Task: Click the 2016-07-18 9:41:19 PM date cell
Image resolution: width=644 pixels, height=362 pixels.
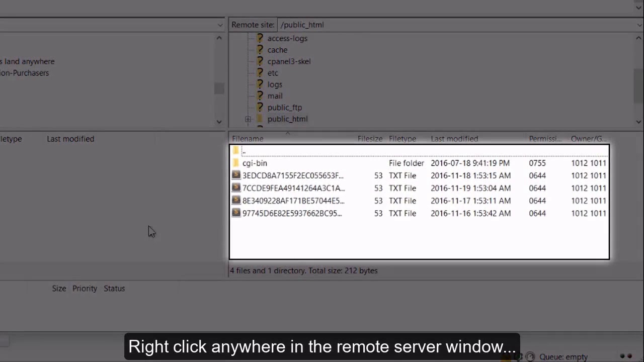Action: coord(470,163)
